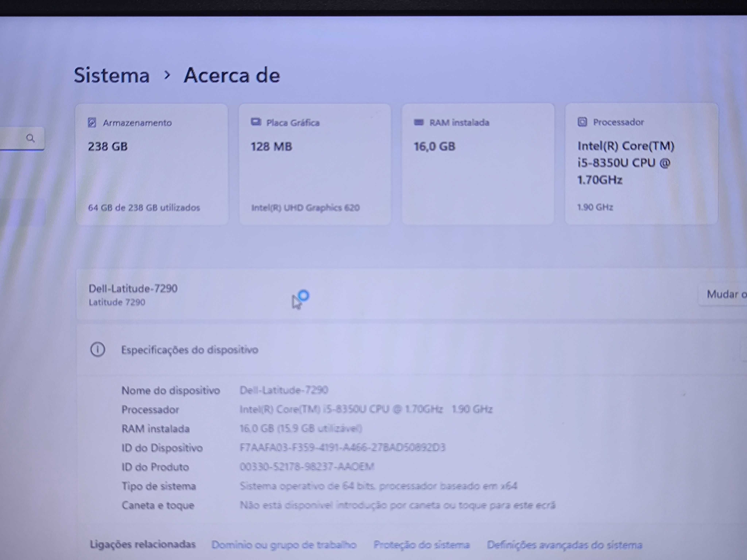This screenshot has height=560, width=747.
Task: Click the 'Ligações relacionadas' label
Action: [x=142, y=544]
